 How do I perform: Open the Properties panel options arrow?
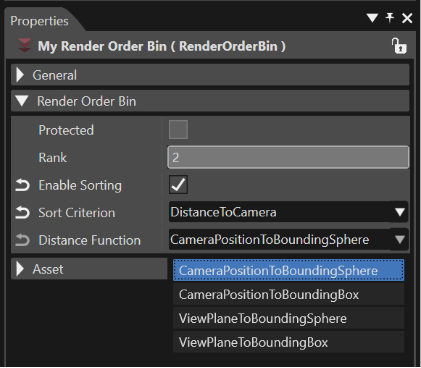point(372,18)
